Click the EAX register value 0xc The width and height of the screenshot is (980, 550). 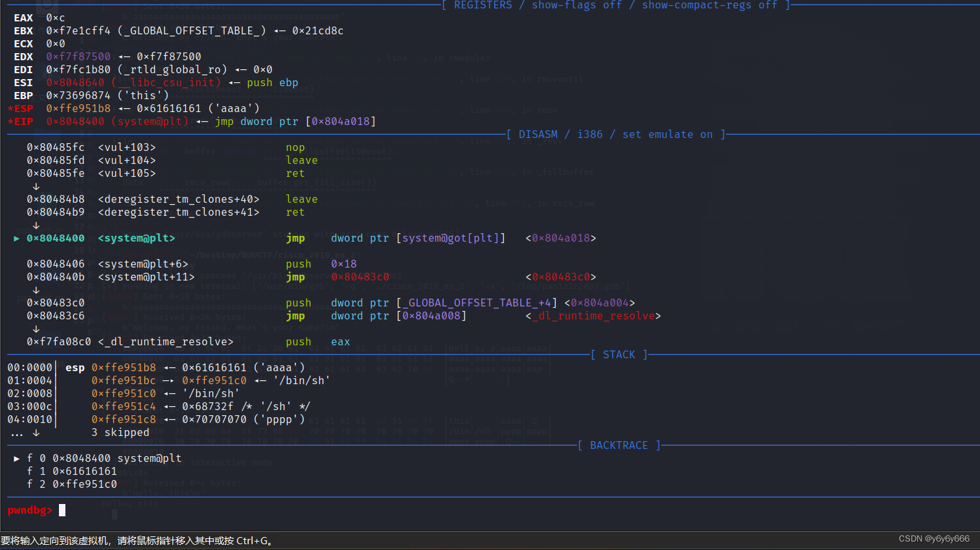pos(56,18)
